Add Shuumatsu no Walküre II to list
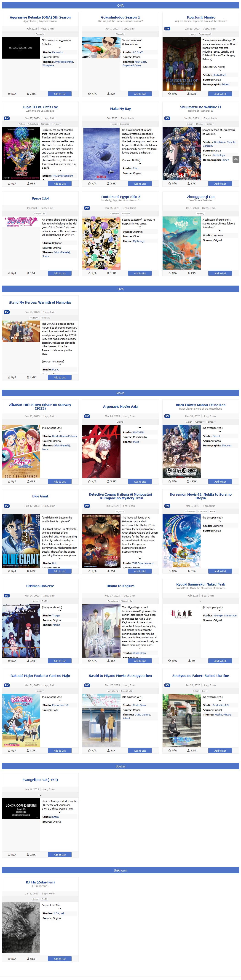The image size is (241, 980). pos(220,184)
